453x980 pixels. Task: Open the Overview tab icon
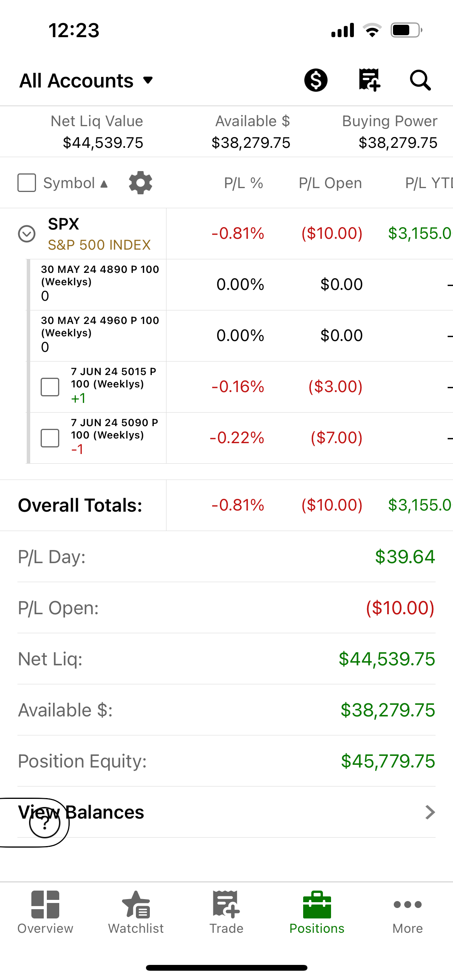(45, 904)
